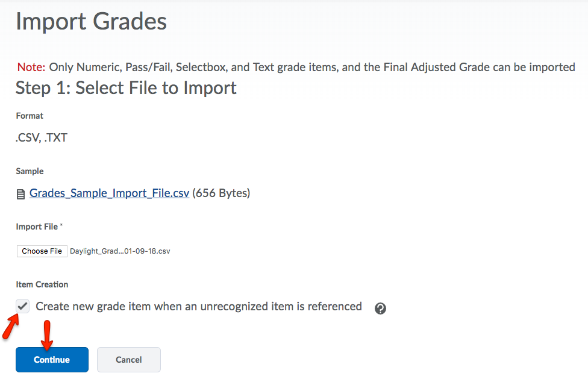Screen dimensions: 588x382
Task: Click the 'Create new grade item' label text
Action: click(x=199, y=306)
